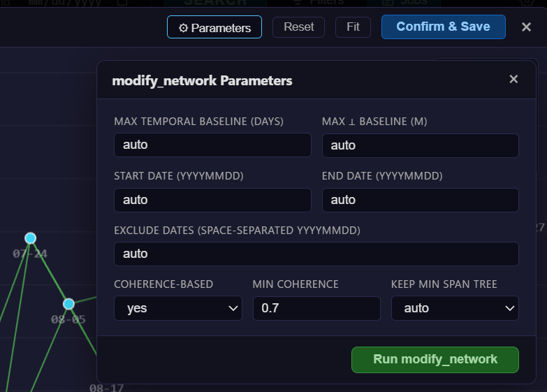Select the End Date input field
The image size is (547, 392).
click(420, 200)
